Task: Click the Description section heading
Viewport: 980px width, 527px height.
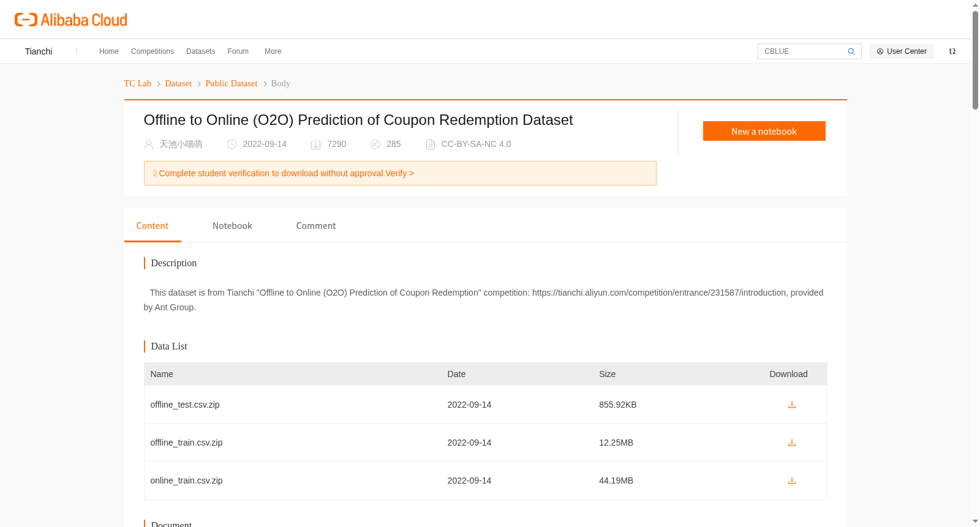Action: 174,263
